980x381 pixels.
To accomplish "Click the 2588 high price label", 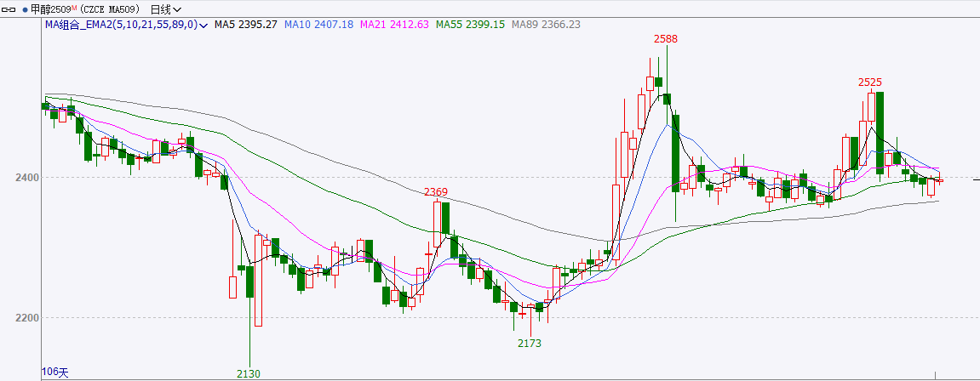I will coord(666,39).
